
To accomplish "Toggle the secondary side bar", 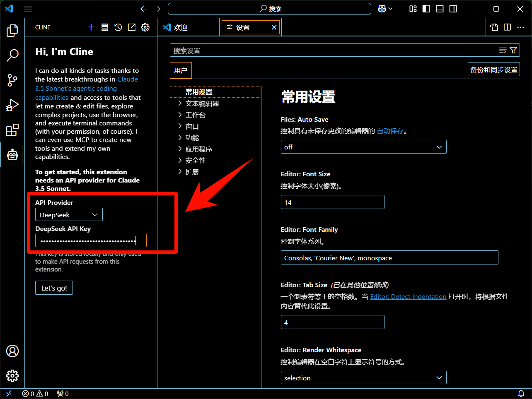I will (x=453, y=9).
